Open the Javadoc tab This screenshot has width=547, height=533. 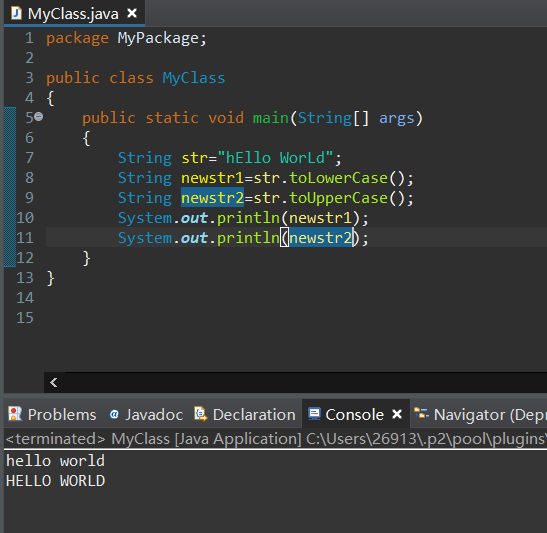pyautogui.click(x=147, y=414)
